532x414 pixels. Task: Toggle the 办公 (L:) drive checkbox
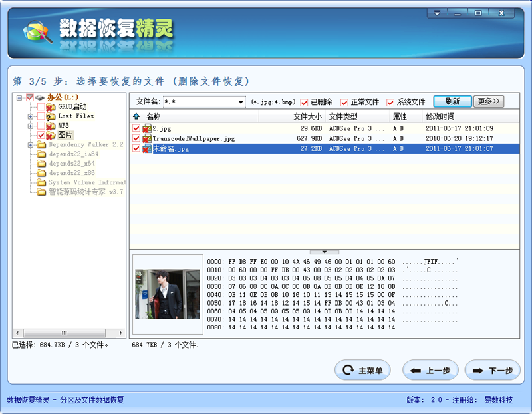point(30,97)
